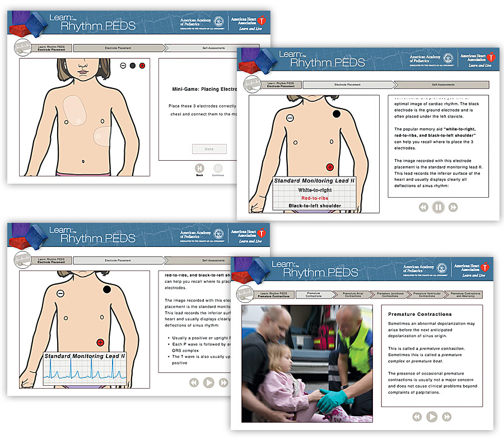Click 'Premature Contractions' heading text
This screenshot has width=504, height=448.
(420, 314)
